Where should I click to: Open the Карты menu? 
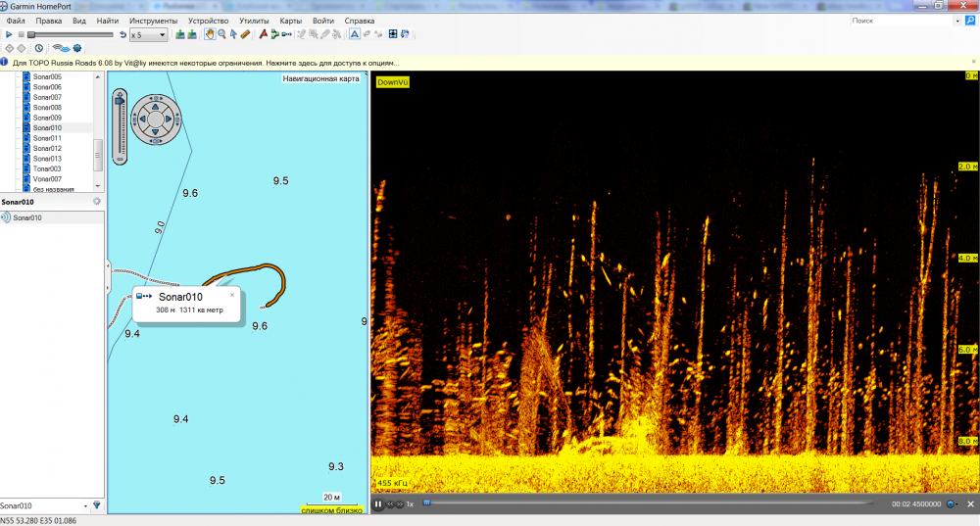pyautogui.click(x=290, y=21)
